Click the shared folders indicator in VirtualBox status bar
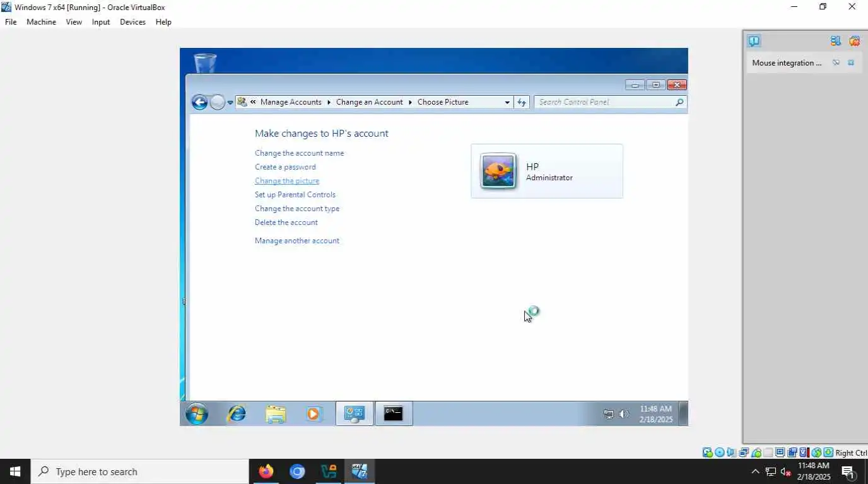Screen dimensions: 868x484 [768, 452]
